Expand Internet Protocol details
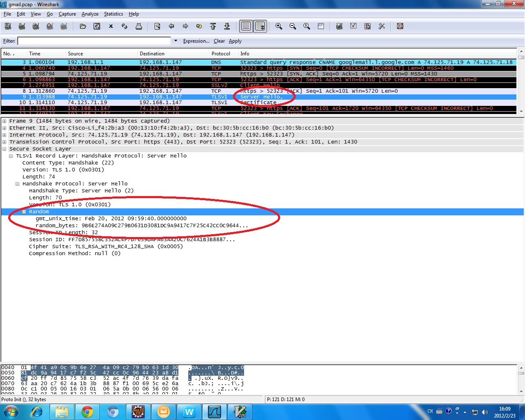This screenshot has width=525, height=420. [5, 135]
